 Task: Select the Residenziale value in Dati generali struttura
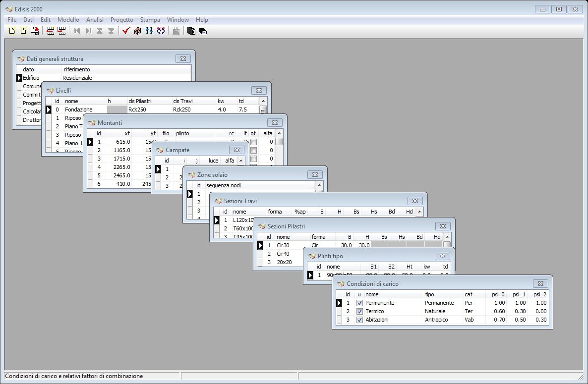click(126, 78)
